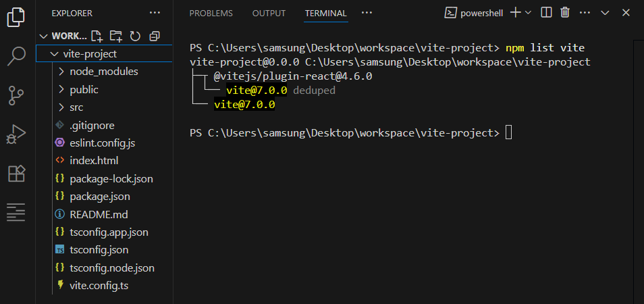Focus the terminal cursor at prompt
This screenshot has height=304, width=644.
[x=508, y=133]
